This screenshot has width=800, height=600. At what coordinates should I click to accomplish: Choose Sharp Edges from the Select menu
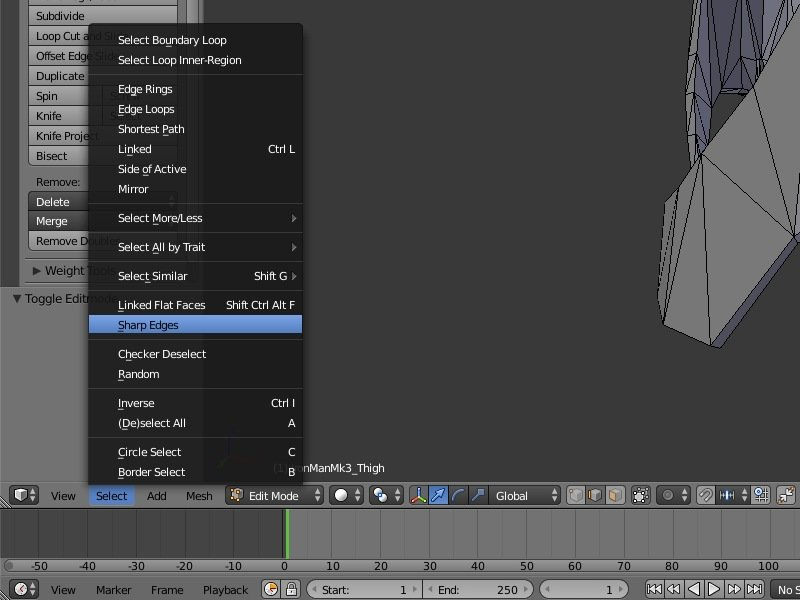(195, 325)
